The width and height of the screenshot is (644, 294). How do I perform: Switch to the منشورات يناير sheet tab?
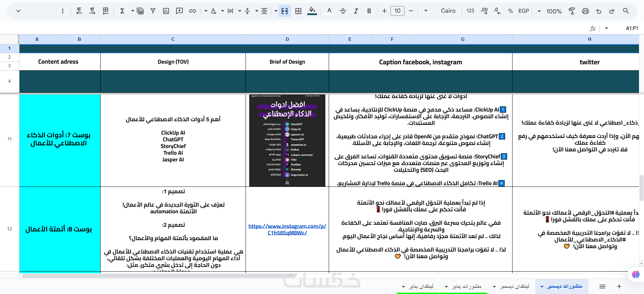pyautogui.click(x=464, y=286)
